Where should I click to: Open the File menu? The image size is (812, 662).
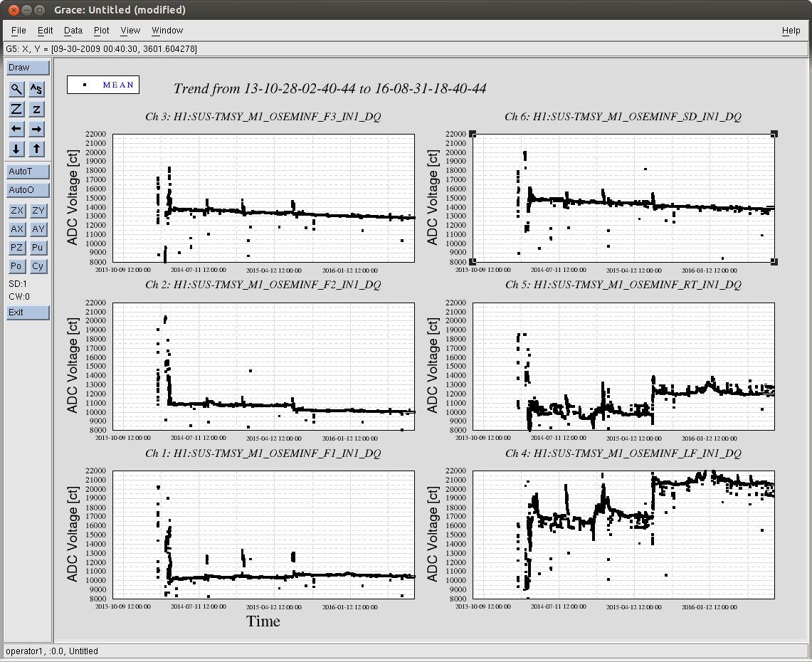point(19,31)
